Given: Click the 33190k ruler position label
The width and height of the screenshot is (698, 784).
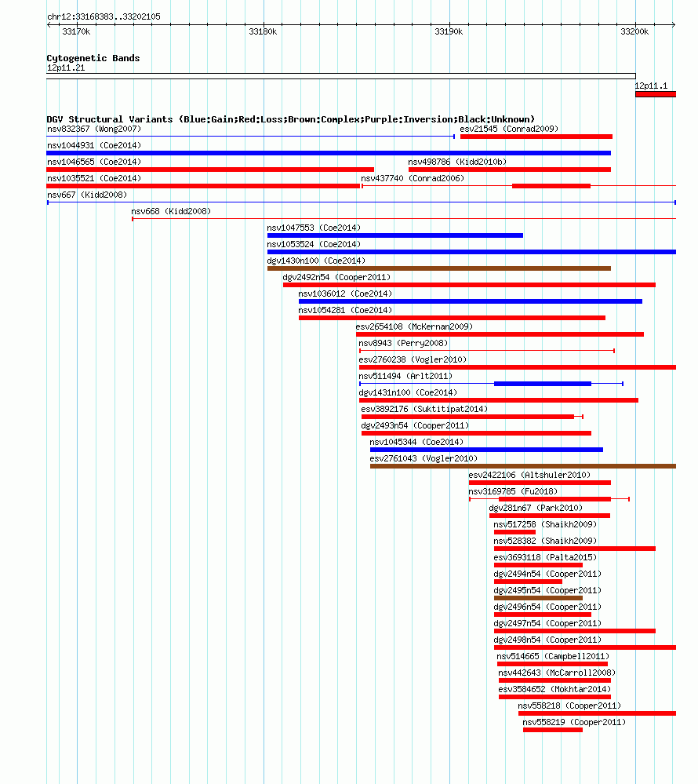Looking at the screenshot, I should [449, 31].
